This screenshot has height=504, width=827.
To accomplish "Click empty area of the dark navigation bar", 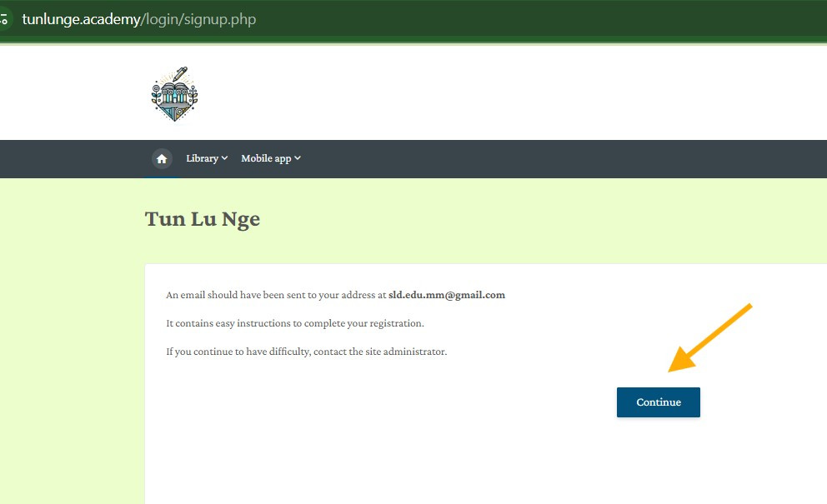I will [542, 158].
